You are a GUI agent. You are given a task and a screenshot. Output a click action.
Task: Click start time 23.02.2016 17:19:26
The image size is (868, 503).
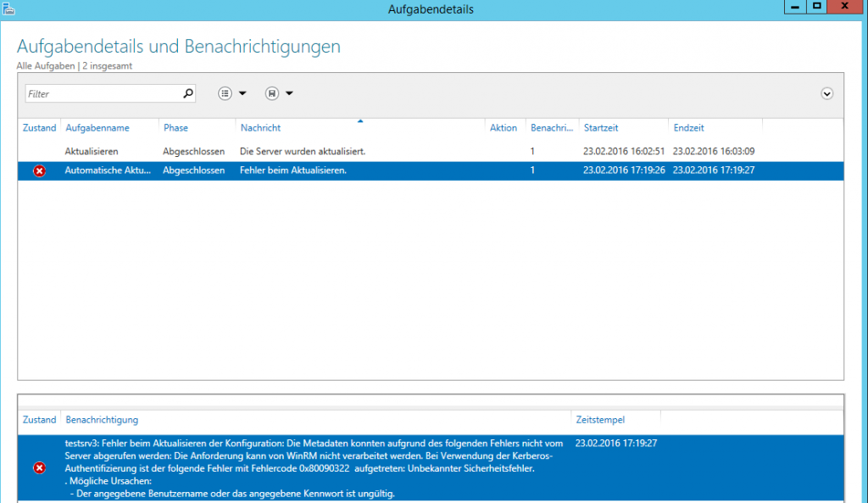[624, 170]
